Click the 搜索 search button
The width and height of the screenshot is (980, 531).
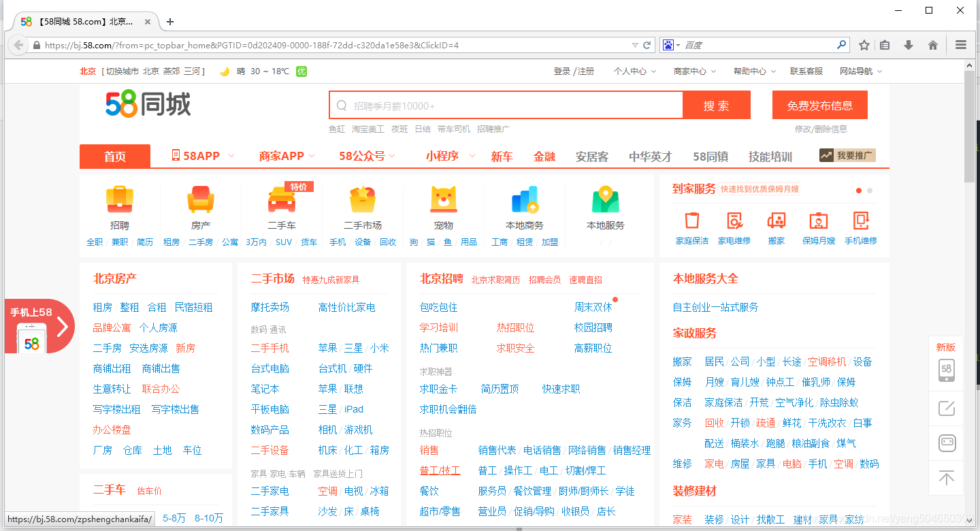point(717,106)
